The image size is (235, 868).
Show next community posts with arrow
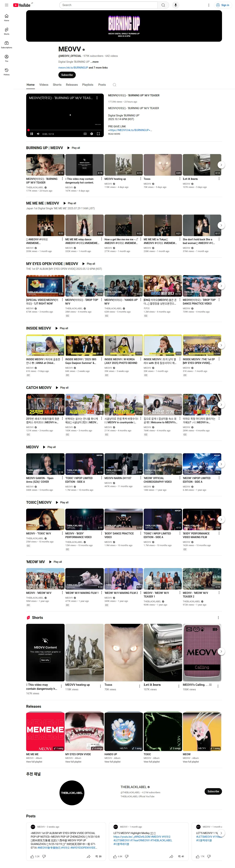click(221, 833)
